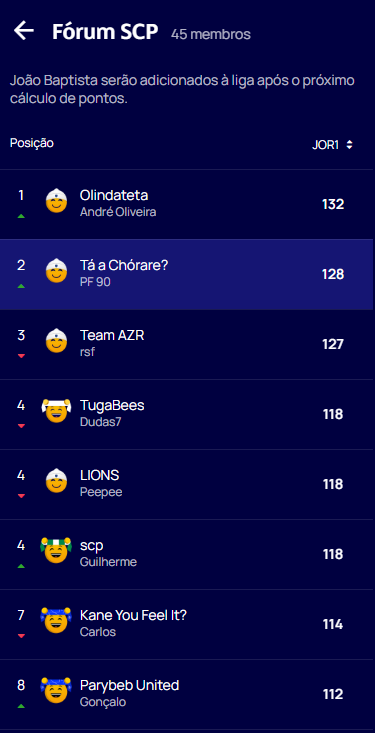
Task: Open Kane You Feel It? entry
Action: 188,625
